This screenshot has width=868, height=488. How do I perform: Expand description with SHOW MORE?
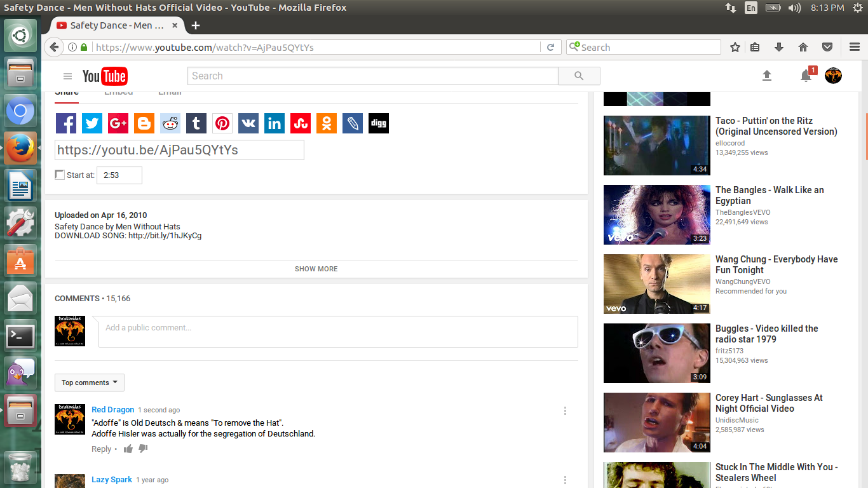pyautogui.click(x=316, y=269)
